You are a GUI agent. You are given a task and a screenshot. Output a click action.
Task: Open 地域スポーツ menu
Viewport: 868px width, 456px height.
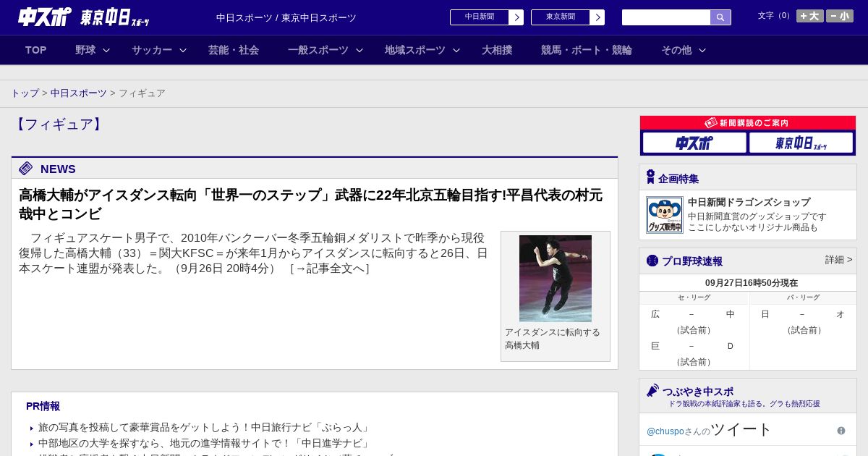tap(415, 50)
